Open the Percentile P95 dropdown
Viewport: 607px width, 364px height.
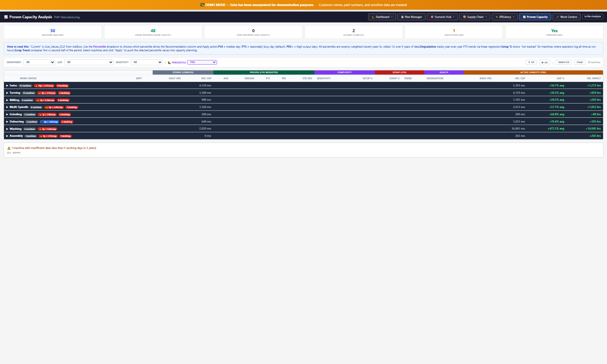[202, 62]
